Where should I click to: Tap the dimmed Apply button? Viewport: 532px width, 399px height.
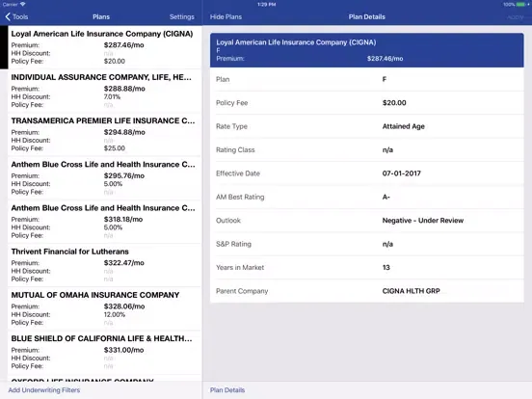(515, 17)
